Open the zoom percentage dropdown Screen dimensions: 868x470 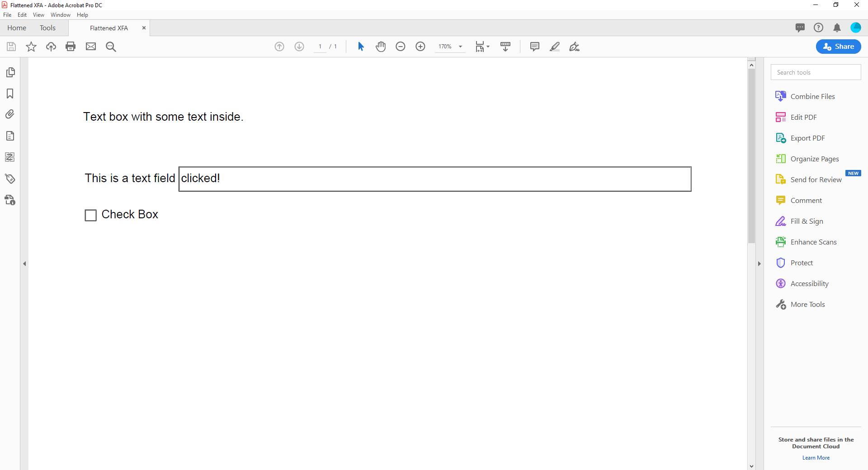[x=460, y=47]
